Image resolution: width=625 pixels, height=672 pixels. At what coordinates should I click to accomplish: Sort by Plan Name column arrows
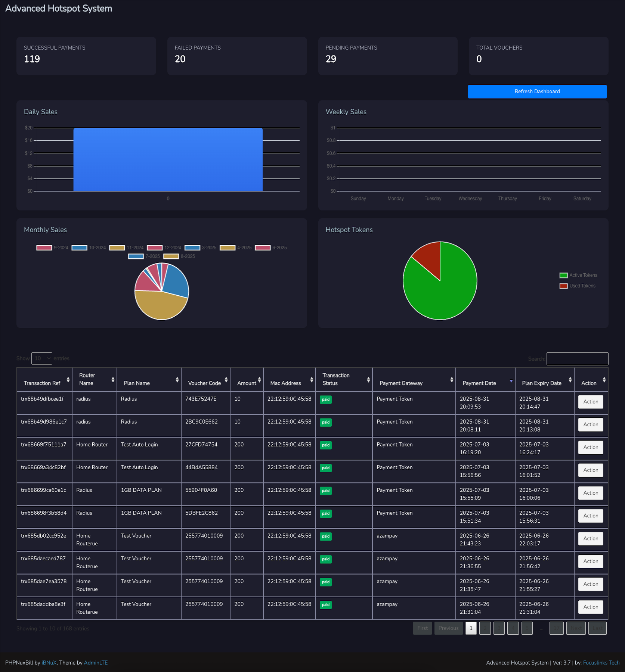pyautogui.click(x=177, y=380)
